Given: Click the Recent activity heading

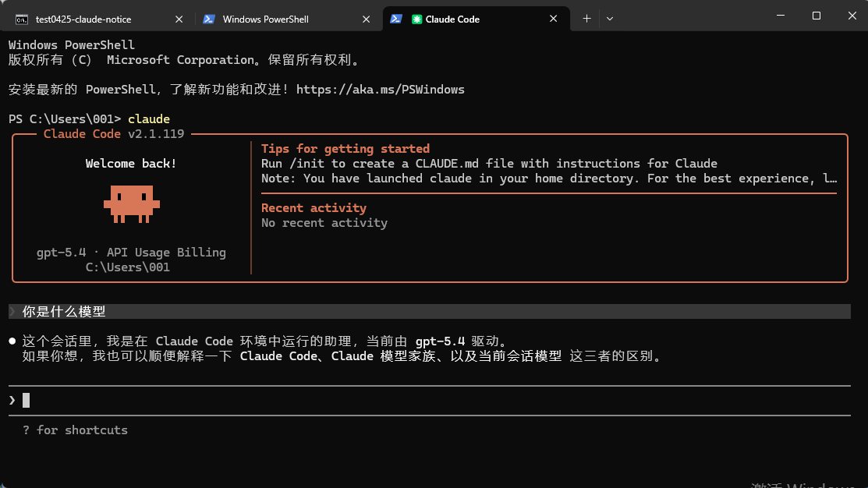Looking at the screenshot, I should (314, 208).
